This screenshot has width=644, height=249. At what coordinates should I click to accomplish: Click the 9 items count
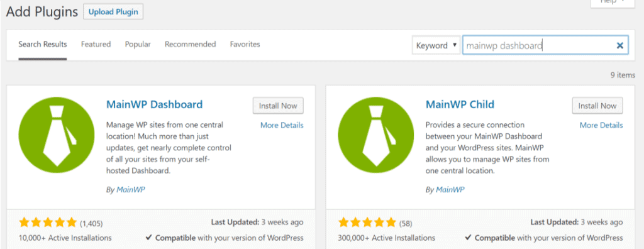[x=623, y=75]
